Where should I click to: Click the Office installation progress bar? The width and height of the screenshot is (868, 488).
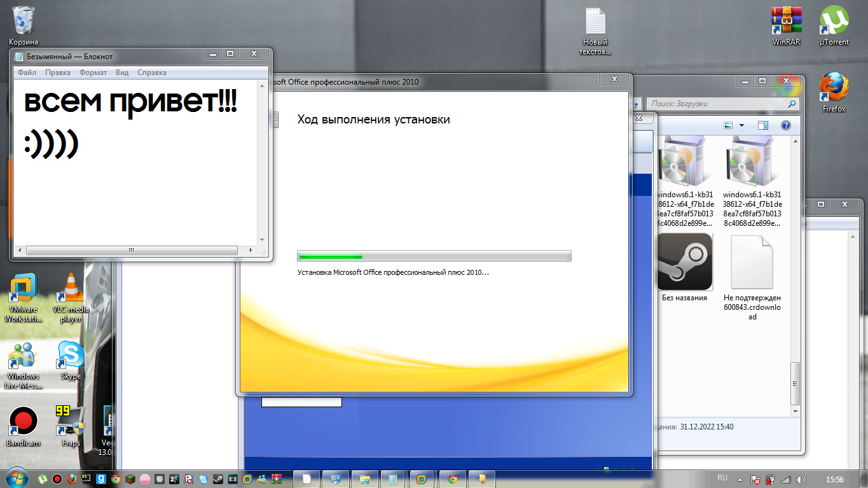click(x=434, y=256)
